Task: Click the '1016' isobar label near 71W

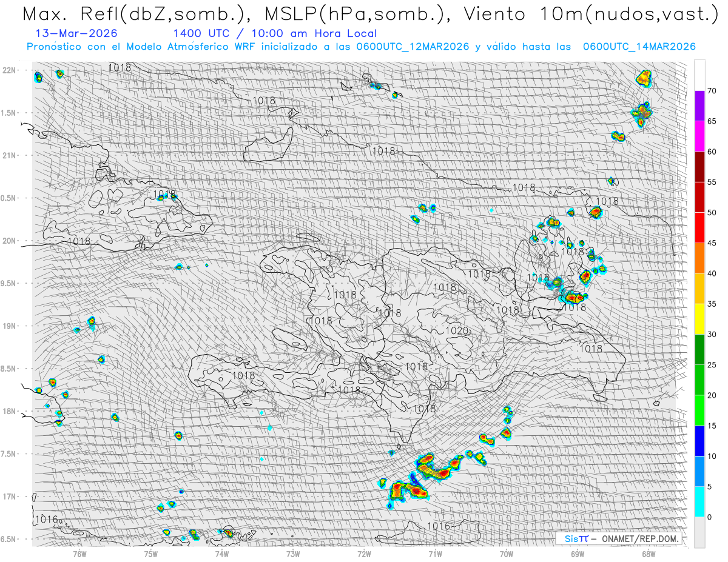Action: [x=439, y=526]
